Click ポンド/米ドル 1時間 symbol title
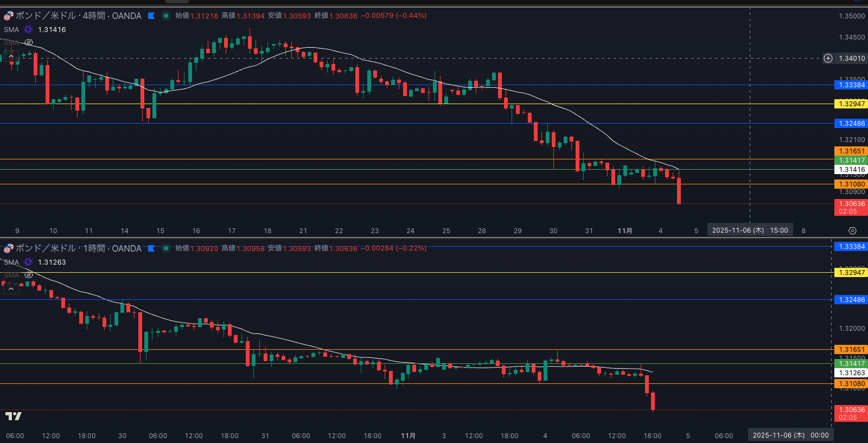The width and height of the screenshot is (868, 443). click(x=78, y=248)
